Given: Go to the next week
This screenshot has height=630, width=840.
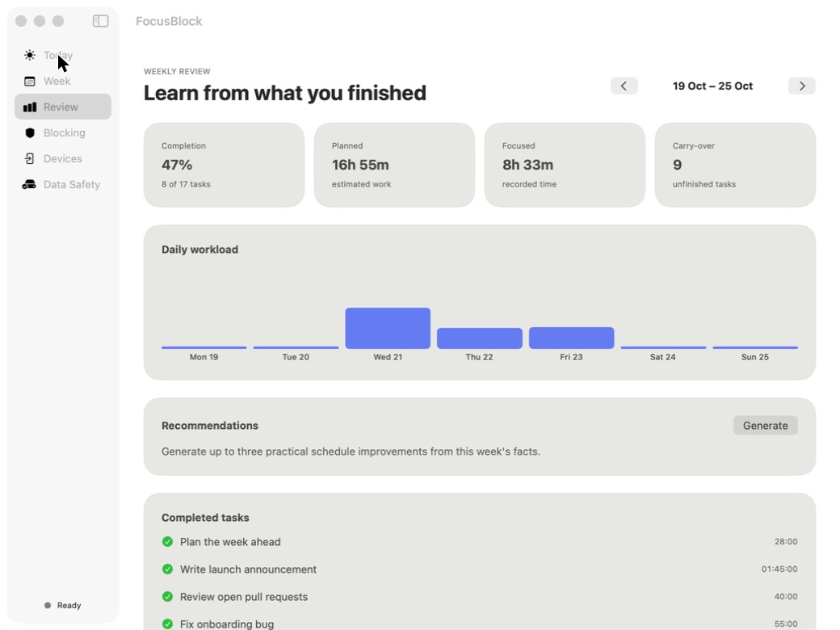Looking at the screenshot, I should (x=802, y=86).
